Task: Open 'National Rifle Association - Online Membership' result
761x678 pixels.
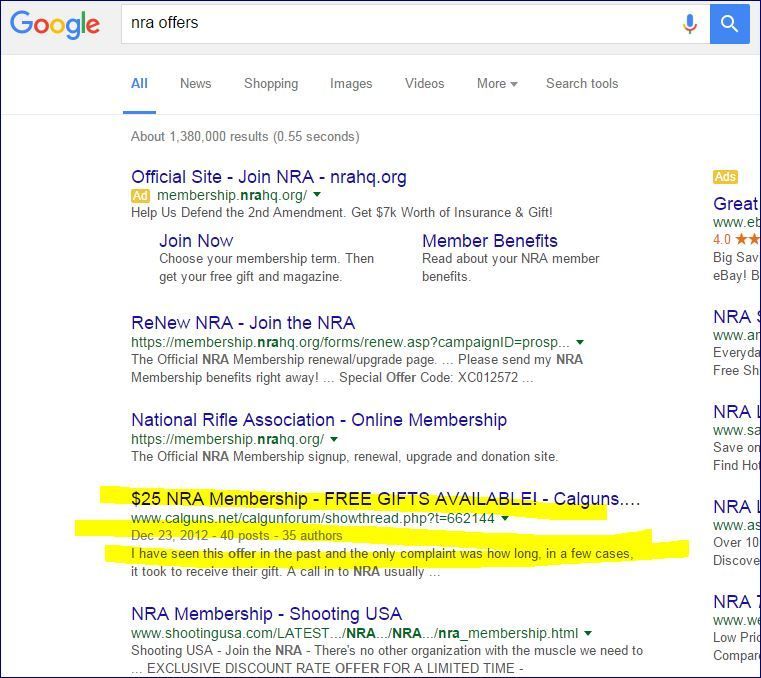Action: tap(319, 420)
